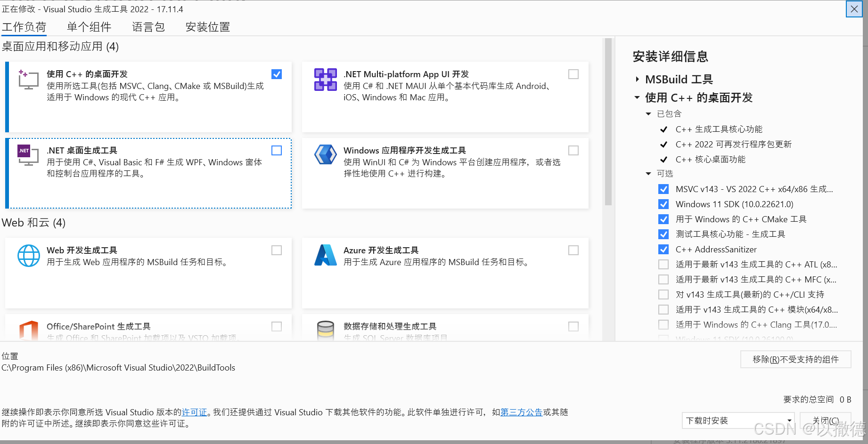Enable C++ MFC for v143 build tools
The image size is (868, 444).
663,280
